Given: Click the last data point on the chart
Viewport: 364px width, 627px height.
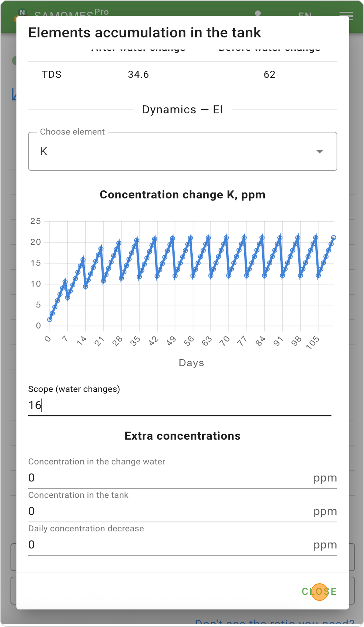Looking at the screenshot, I should [334, 238].
